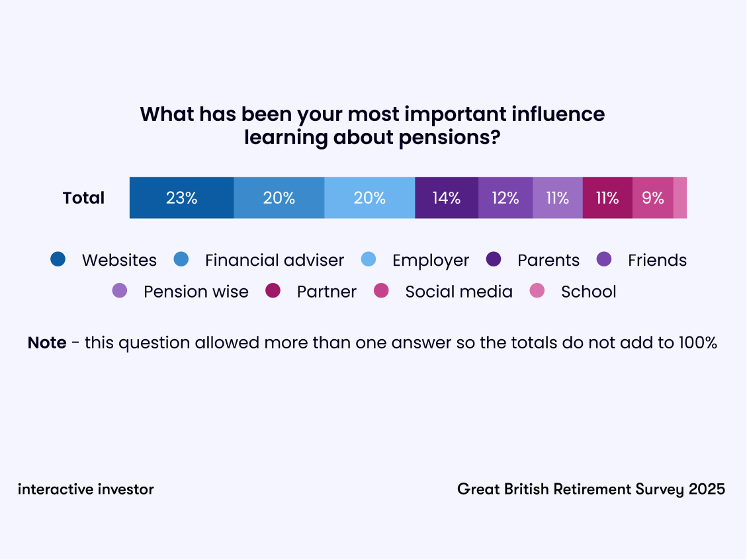The image size is (747, 560).
Task: Select the Pension wise legend marker
Action: [120, 291]
